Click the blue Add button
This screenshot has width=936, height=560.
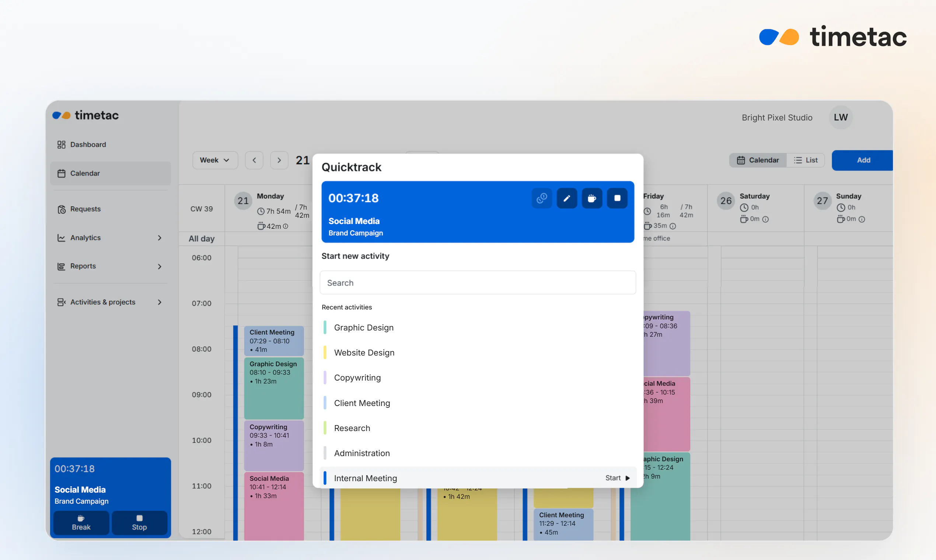tap(863, 160)
